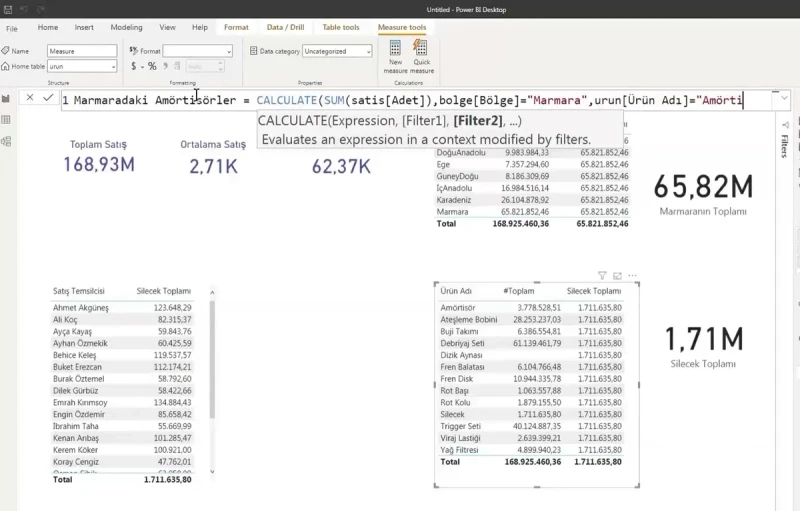Expand the Filters pane
The width and height of the screenshot is (800, 511).
point(785,125)
